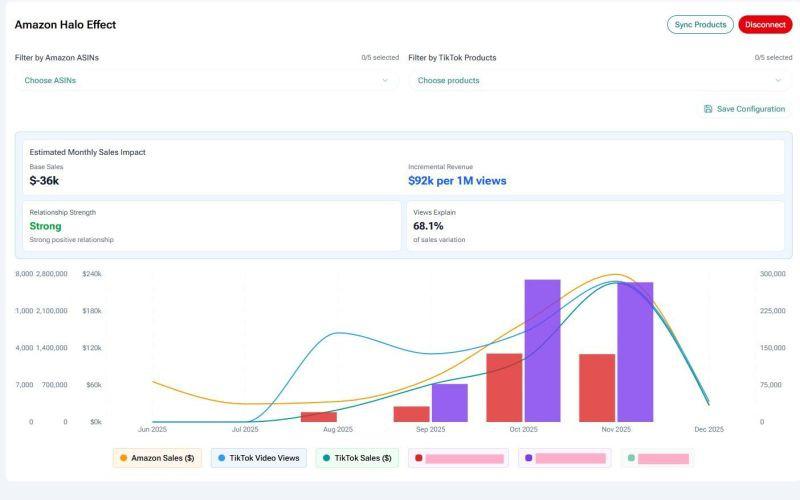Toggle Amazon Sales ($) series visibility
Viewport: 800px width, 500px height.
157,458
